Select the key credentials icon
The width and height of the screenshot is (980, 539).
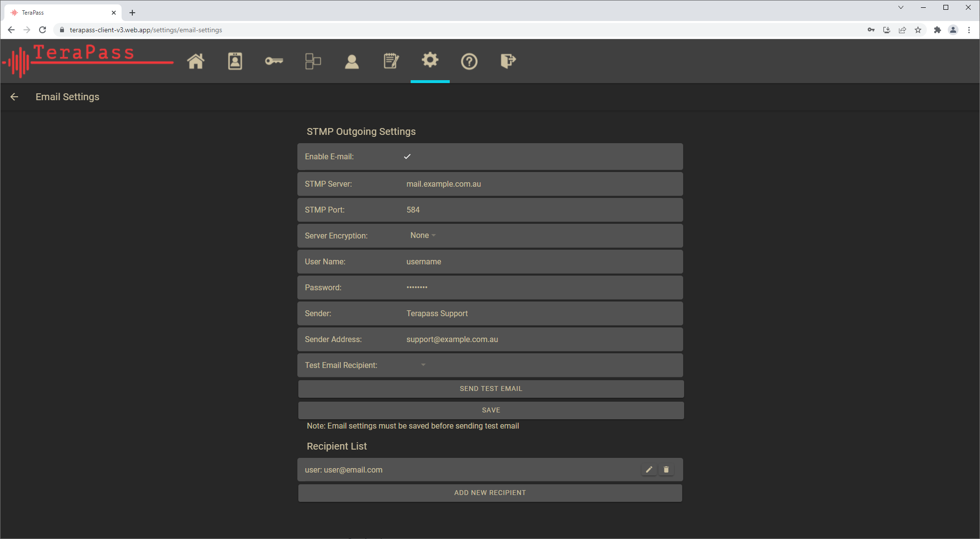(x=274, y=61)
